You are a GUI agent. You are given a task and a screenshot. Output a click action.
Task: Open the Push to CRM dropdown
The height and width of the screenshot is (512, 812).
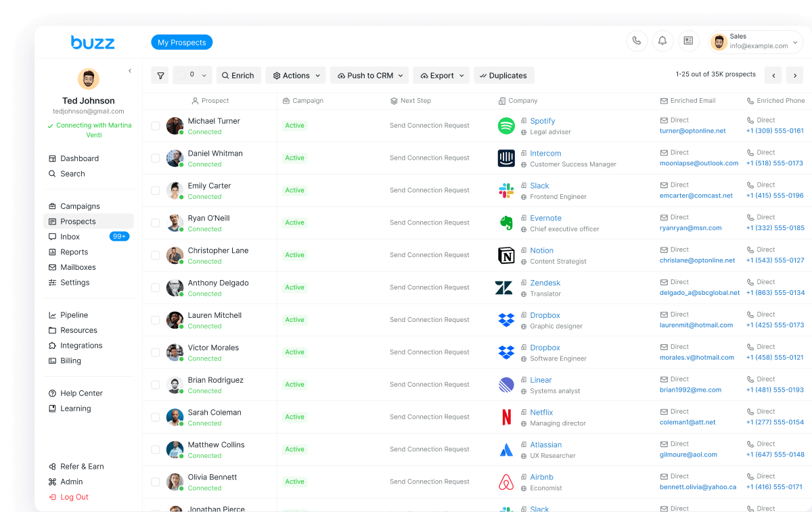coord(372,76)
